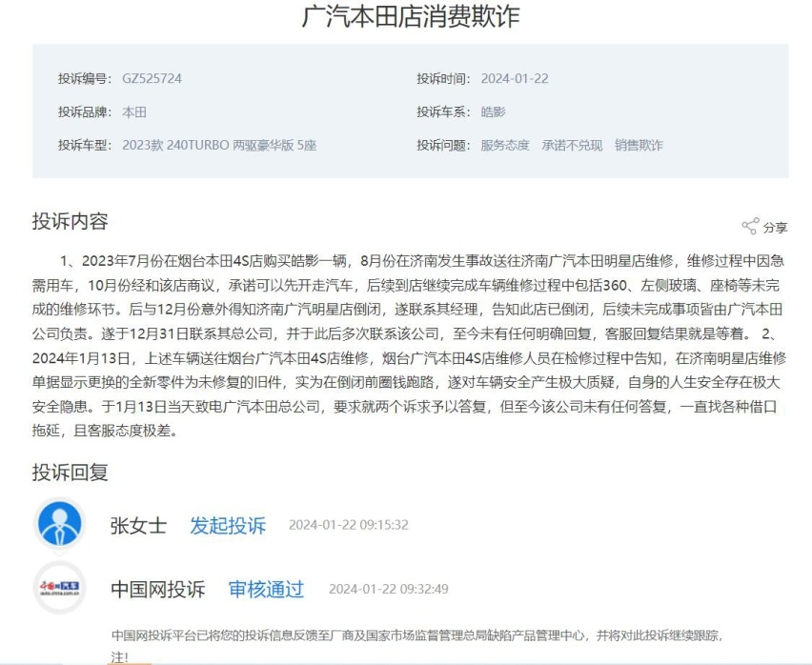The image size is (812, 665).
Task: Select complaint number GZ525724
Action: pyautogui.click(x=152, y=79)
